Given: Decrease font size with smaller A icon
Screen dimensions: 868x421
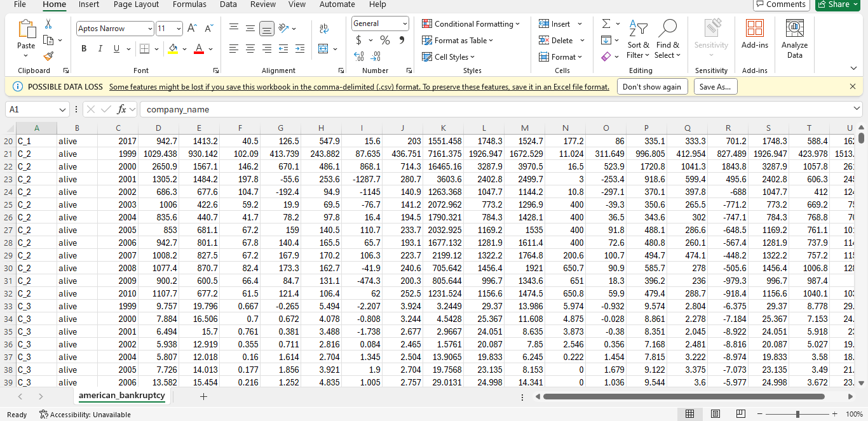Looking at the screenshot, I should [208, 29].
